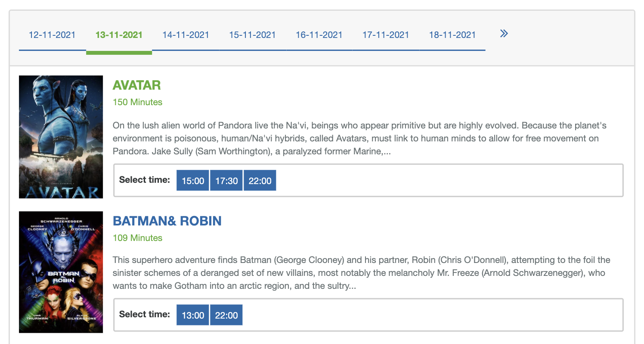Select the 13:00 Batman & Robin showtime

(x=193, y=315)
